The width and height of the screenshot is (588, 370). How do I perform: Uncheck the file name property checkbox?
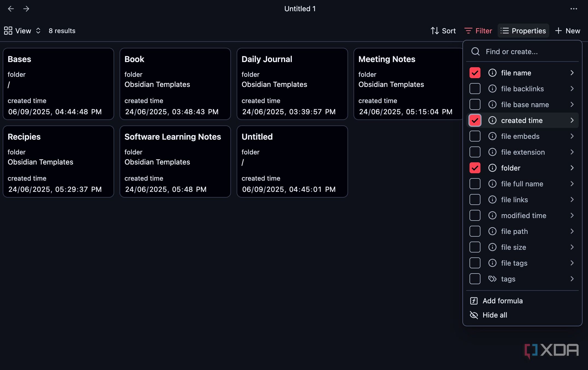(475, 73)
